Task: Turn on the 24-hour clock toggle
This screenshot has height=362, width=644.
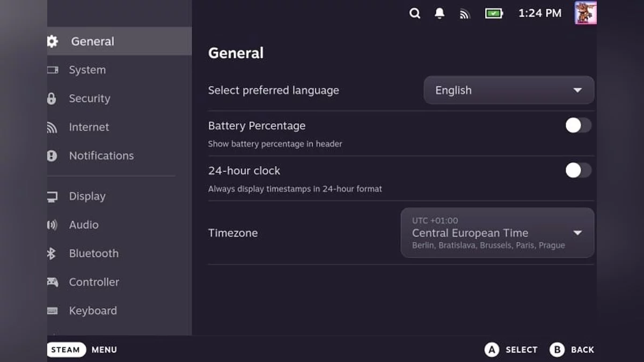Action: (578, 171)
